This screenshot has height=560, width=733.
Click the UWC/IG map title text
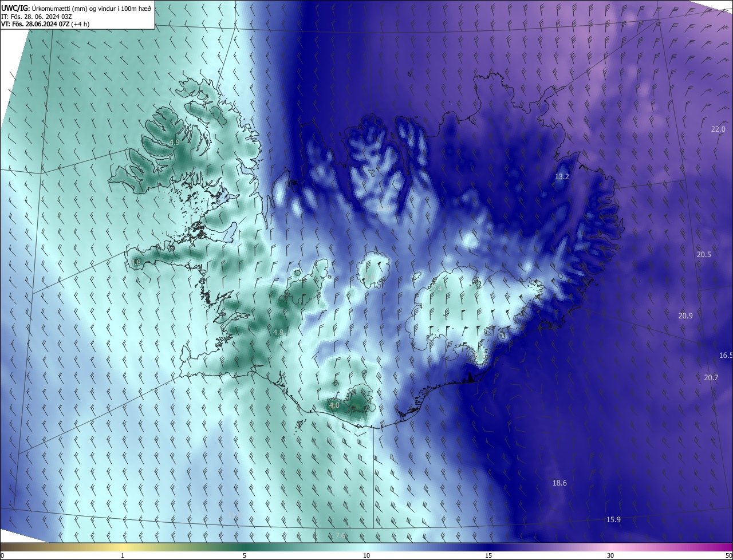[x=76, y=8]
